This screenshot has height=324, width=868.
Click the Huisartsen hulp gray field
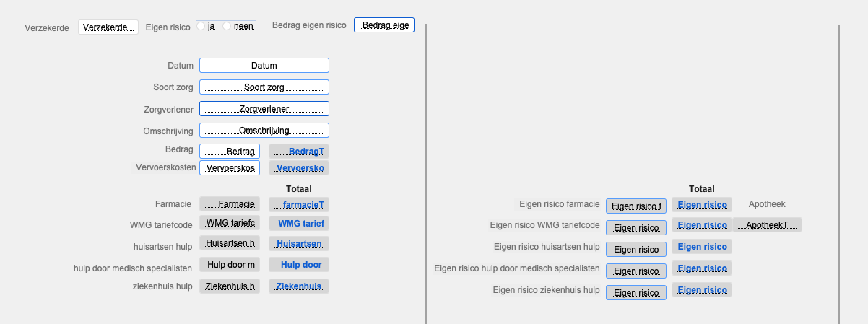230,243
